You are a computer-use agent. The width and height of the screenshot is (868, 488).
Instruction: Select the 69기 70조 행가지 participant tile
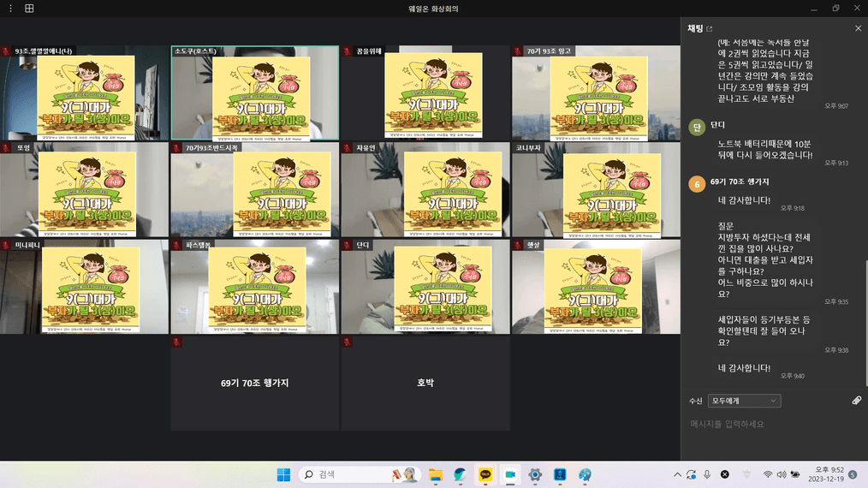(x=254, y=383)
